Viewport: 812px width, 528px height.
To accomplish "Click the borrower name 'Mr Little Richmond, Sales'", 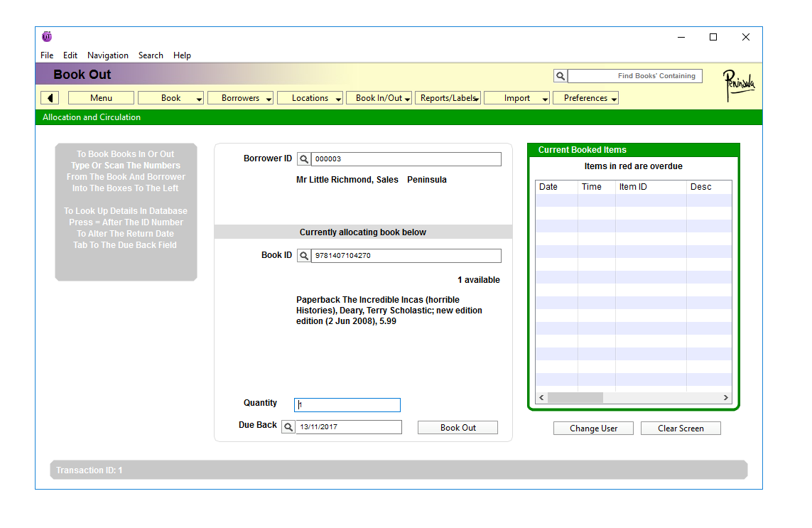I will (x=347, y=180).
